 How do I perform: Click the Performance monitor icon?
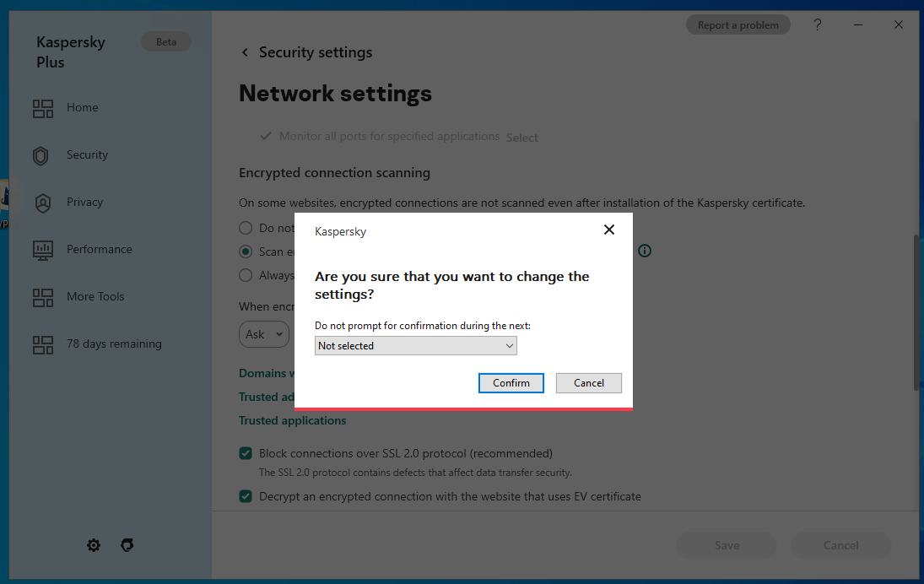[x=42, y=250]
